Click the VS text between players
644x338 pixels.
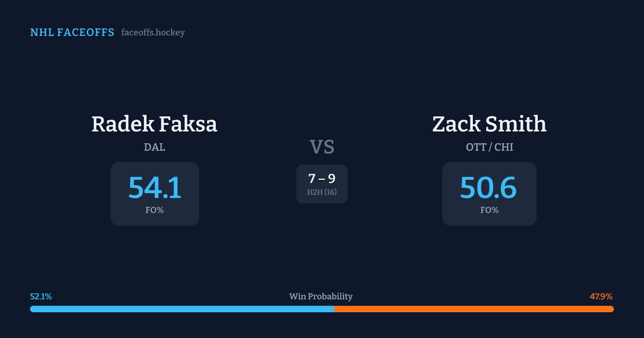tap(322, 146)
